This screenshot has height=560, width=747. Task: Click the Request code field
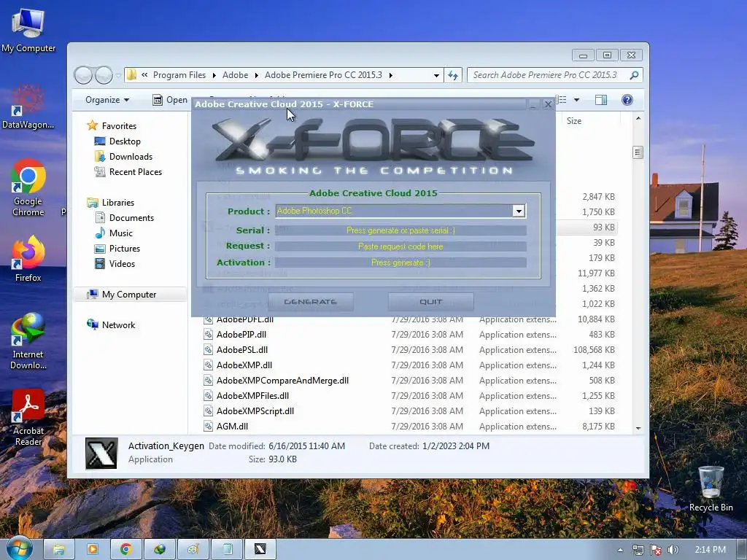click(400, 246)
